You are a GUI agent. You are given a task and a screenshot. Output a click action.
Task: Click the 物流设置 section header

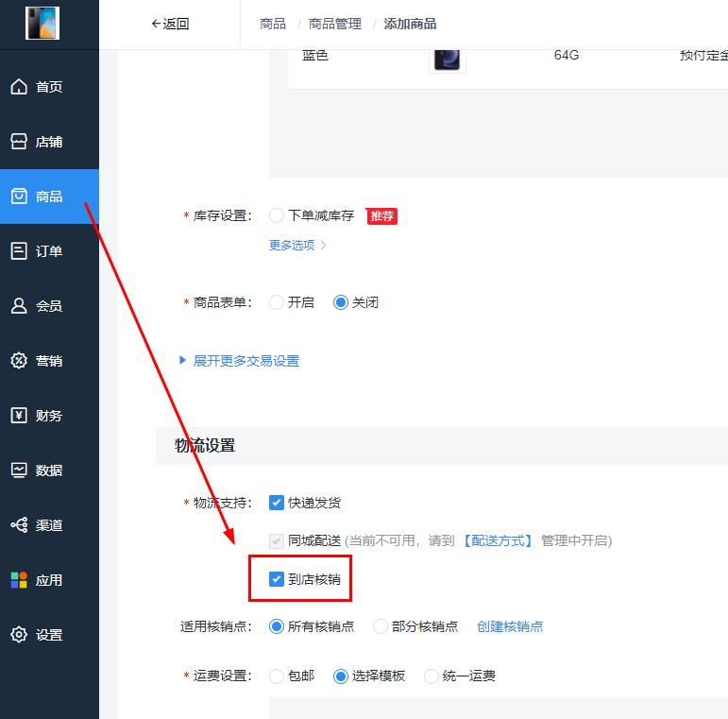(x=205, y=445)
